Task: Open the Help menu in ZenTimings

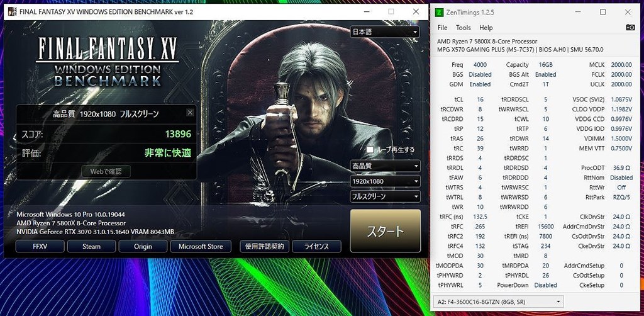Action: tap(486, 28)
